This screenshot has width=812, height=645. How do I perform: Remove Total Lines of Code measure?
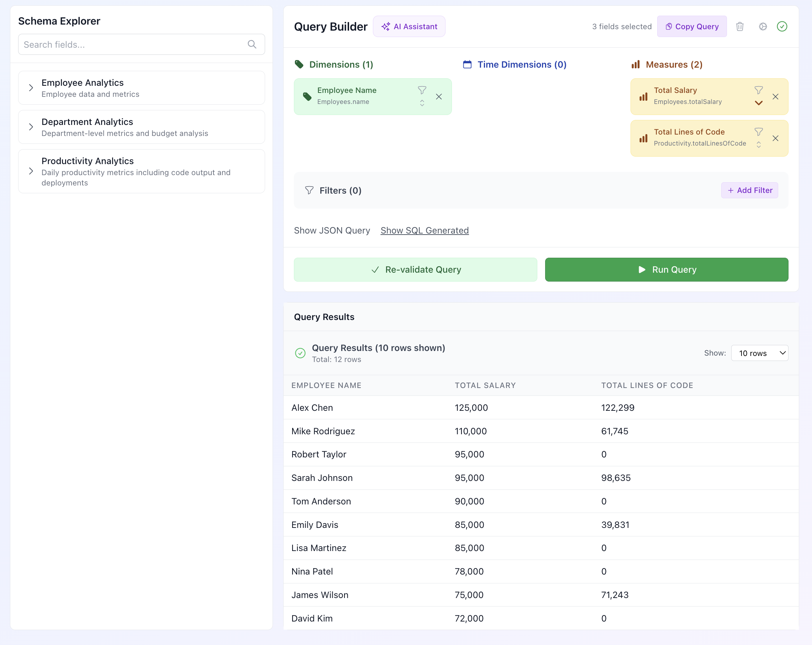pos(775,138)
